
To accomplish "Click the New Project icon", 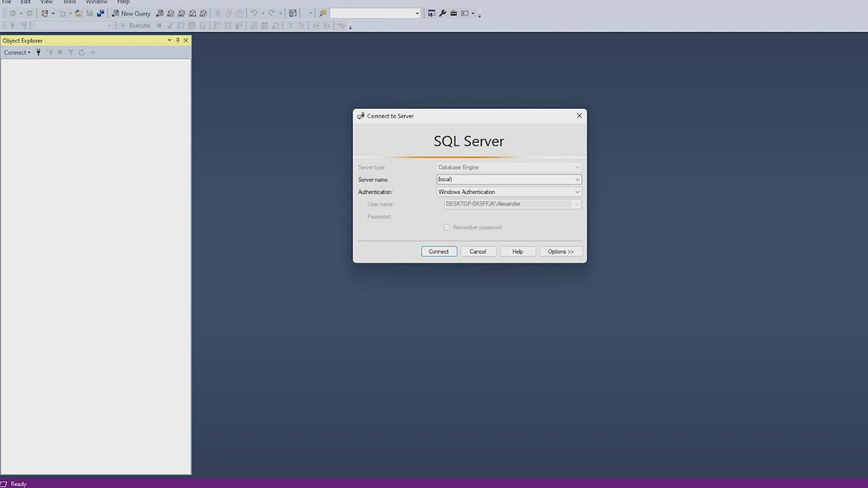I will 45,13.
